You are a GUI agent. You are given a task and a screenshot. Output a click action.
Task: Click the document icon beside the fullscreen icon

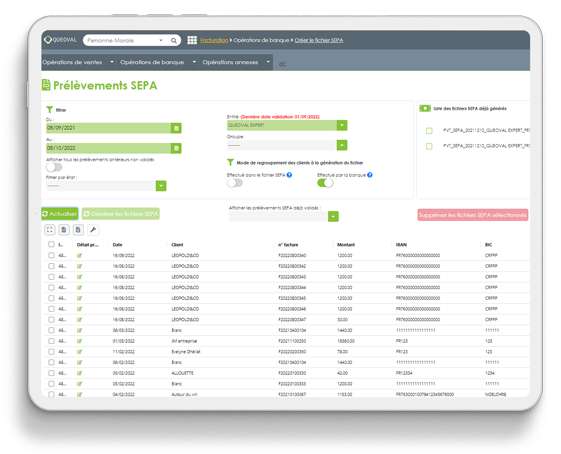[64, 230]
